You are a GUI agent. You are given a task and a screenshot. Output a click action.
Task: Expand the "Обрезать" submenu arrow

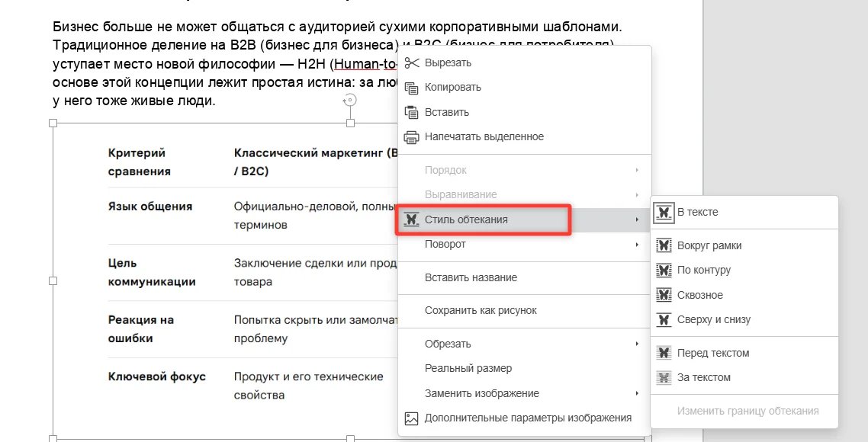[x=637, y=344]
